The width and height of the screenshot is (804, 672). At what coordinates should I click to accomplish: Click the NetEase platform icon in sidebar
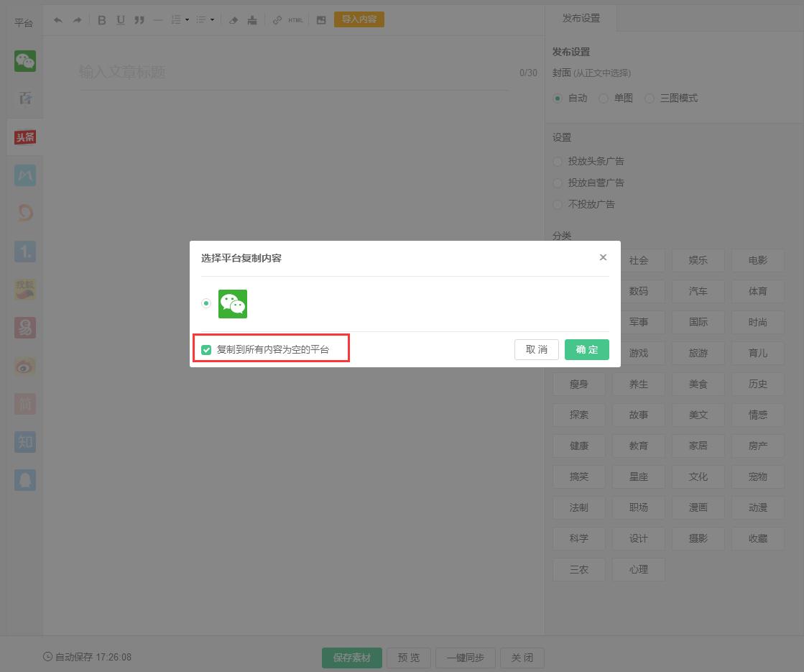24,327
